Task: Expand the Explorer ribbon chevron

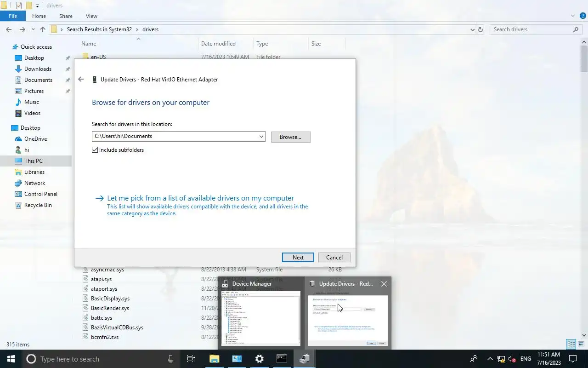Action: pos(572,16)
